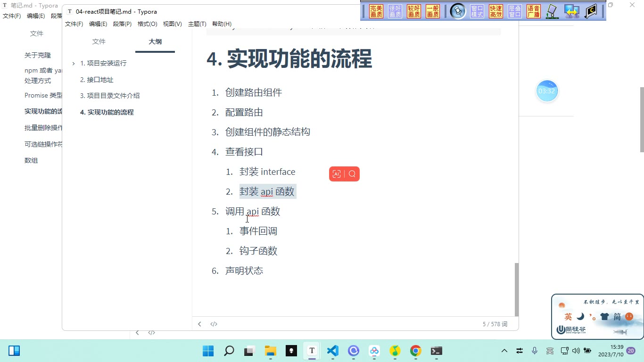Open Promise 类型 in the background Typora outline

pos(43,95)
